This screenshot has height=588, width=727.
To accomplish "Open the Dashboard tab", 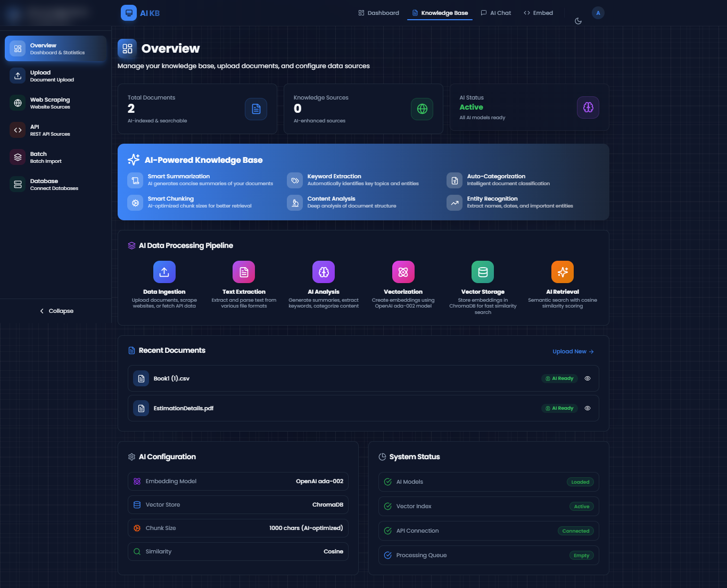I will tap(379, 13).
